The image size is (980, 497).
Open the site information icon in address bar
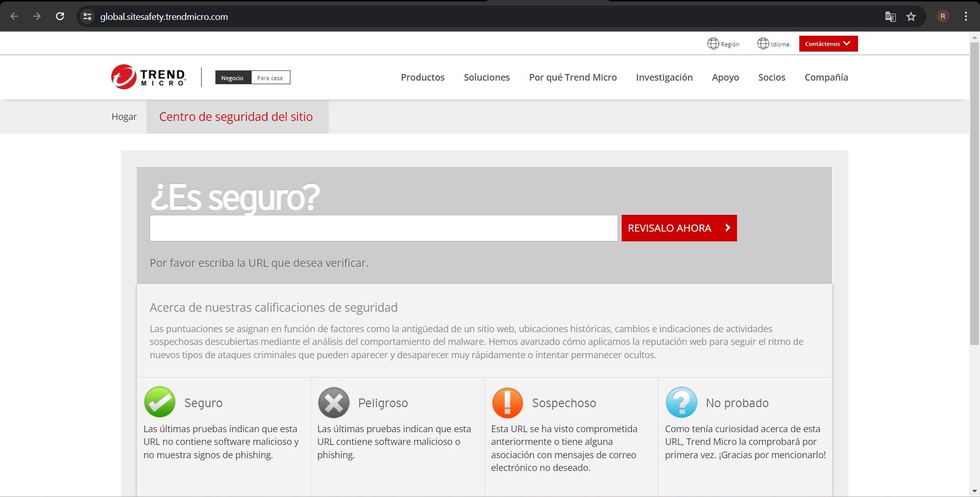coord(87,16)
